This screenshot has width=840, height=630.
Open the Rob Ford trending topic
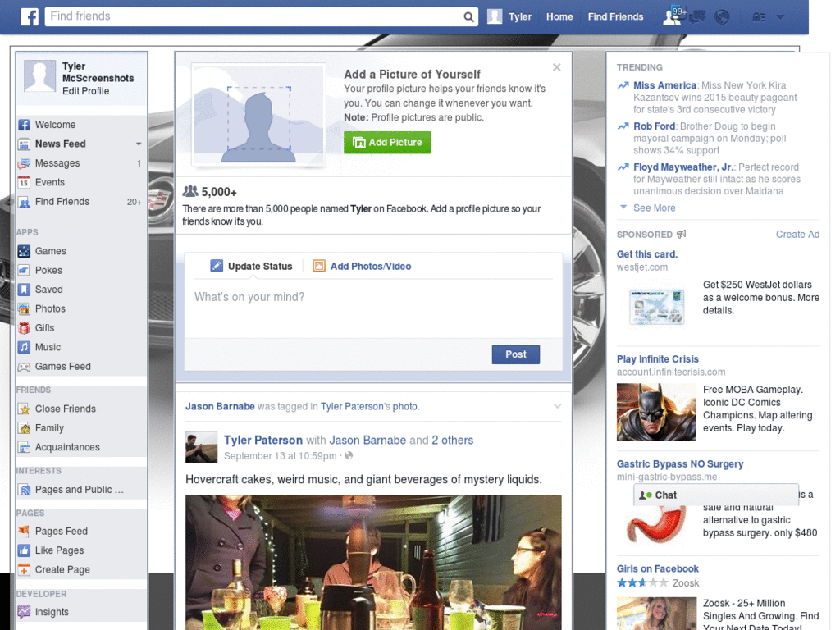(654, 126)
